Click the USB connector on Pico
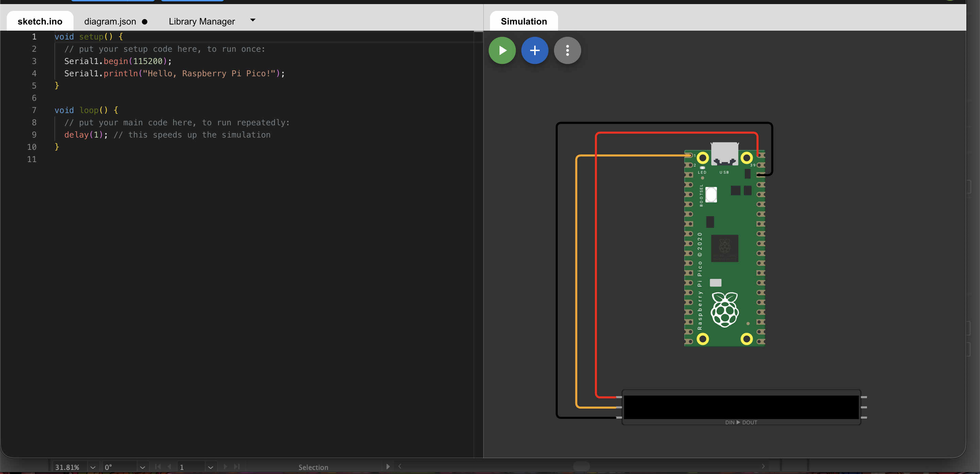The image size is (980, 474). pyautogui.click(x=724, y=154)
